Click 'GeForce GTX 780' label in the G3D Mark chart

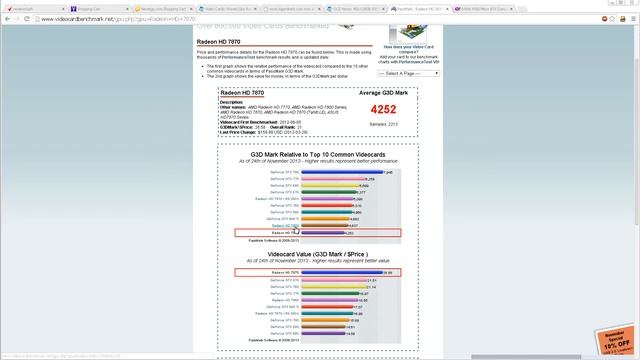(x=284, y=172)
